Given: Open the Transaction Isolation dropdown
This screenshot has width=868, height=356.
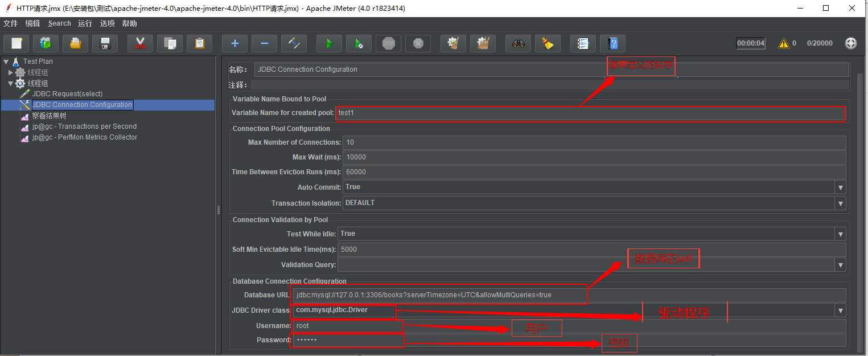Looking at the screenshot, I should coord(840,203).
